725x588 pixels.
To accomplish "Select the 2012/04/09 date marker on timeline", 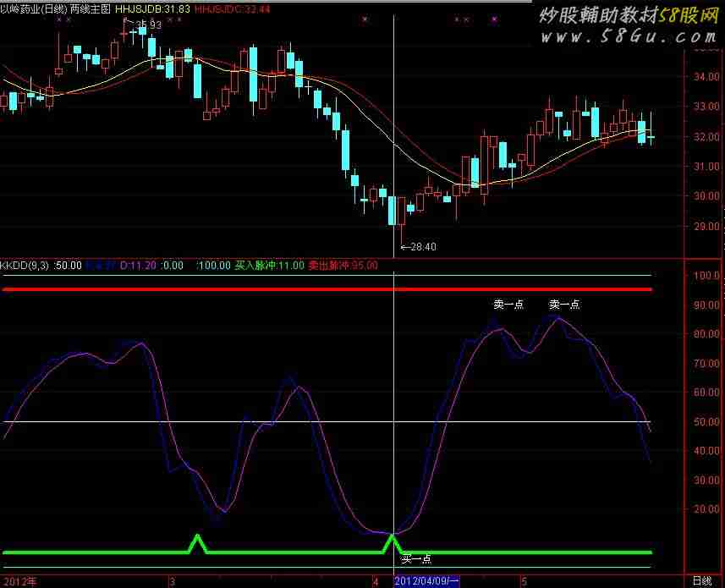I will [427, 581].
